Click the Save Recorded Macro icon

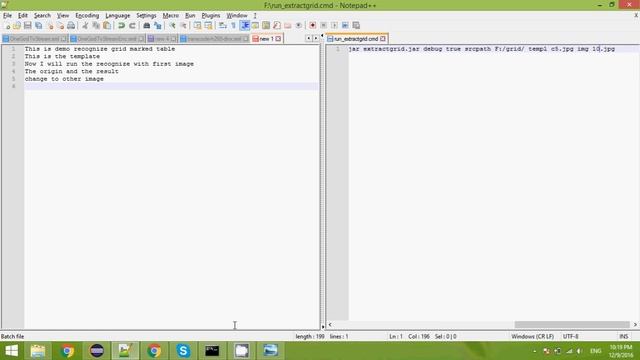click(x=356, y=26)
